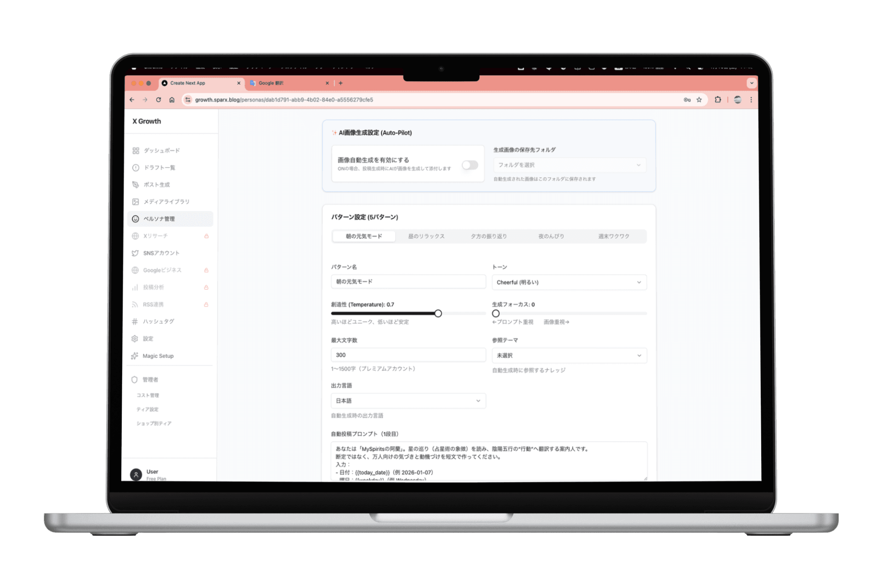Expand the Cheerful tone dropdown
Image resolution: width=882 pixels, height=588 pixels.
tap(569, 282)
